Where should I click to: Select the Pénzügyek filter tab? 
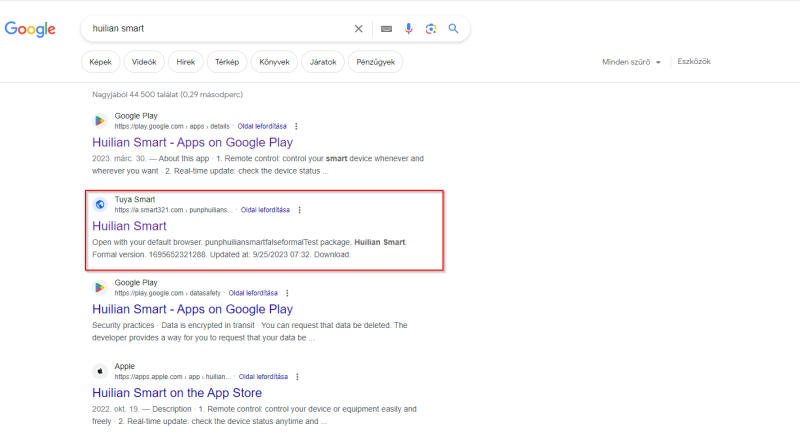click(376, 62)
